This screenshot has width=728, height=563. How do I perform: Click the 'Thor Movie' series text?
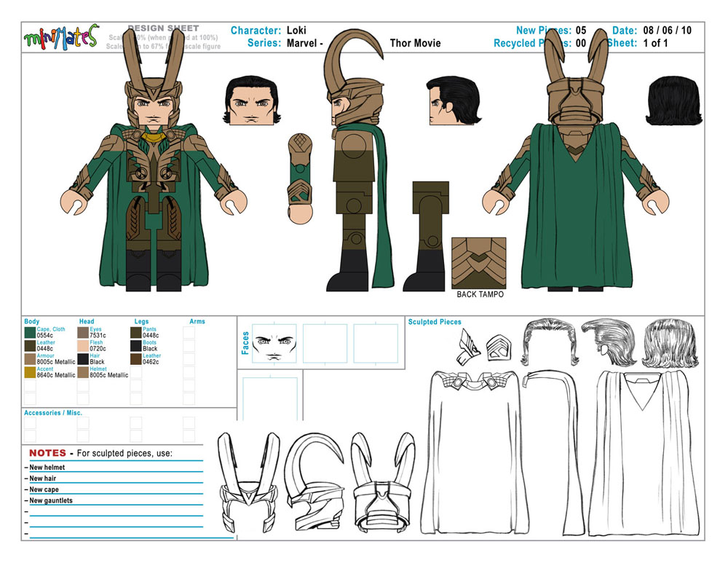coord(415,43)
